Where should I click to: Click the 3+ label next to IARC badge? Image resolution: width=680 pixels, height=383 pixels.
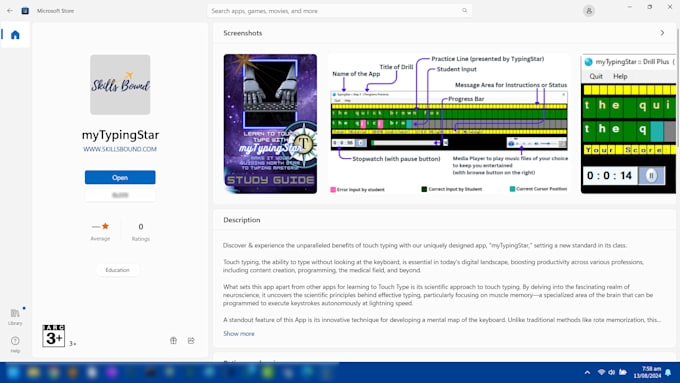pos(73,344)
